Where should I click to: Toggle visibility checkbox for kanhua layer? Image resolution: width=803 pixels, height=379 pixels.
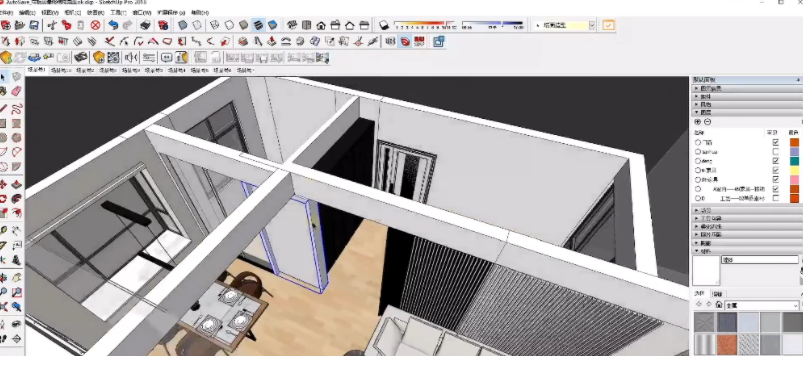[775, 152]
